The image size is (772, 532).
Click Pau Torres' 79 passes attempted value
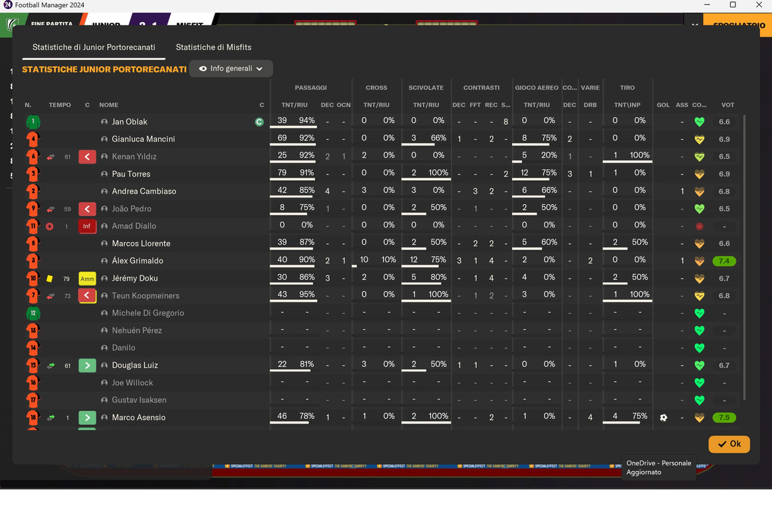[x=282, y=172]
